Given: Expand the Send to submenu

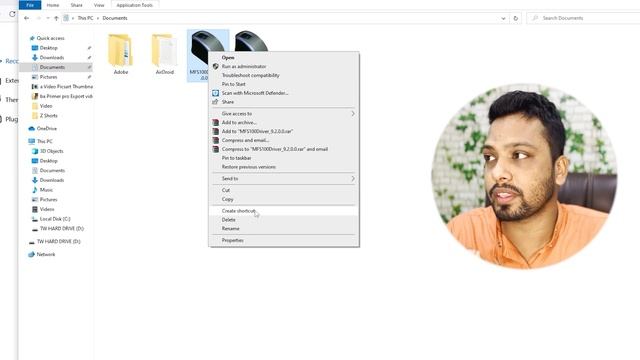Looking at the screenshot, I should tap(284, 179).
